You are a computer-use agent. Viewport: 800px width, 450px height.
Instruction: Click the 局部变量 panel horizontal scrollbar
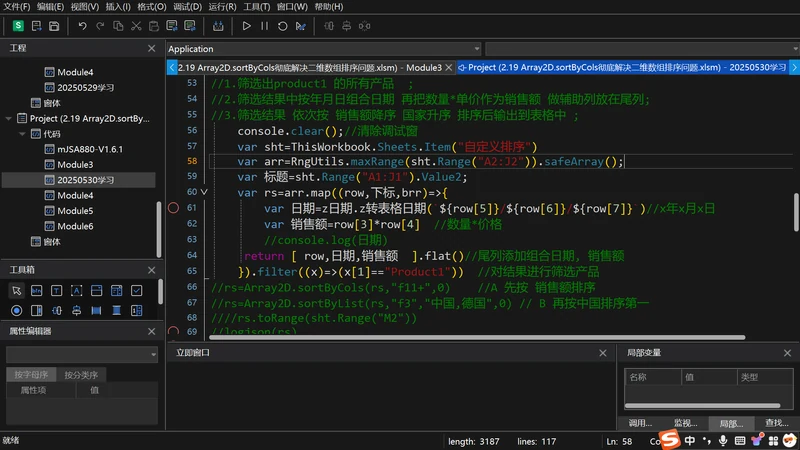(x=703, y=406)
